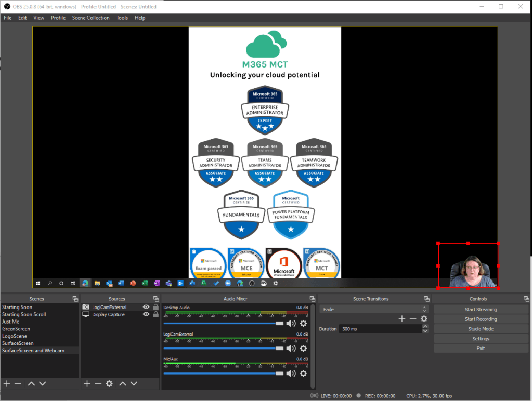Viewport: 532px width, 401px height.
Task: Enable Studio Mode
Action: coord(481,329)
